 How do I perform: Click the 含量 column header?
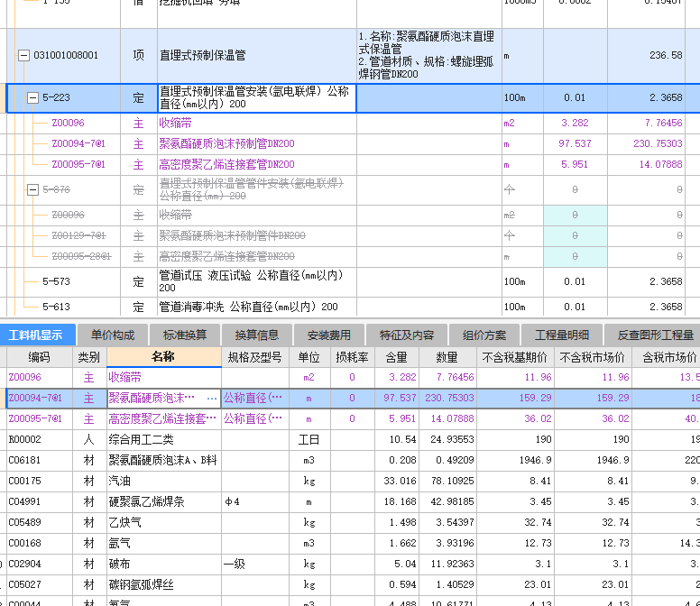[397, 357]
